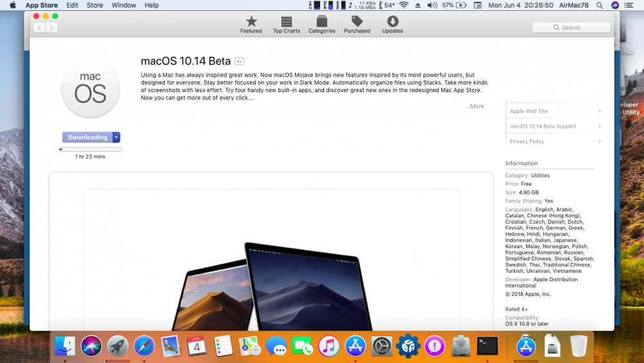
Task: Open Safari from the Dock
Action: 144,346
